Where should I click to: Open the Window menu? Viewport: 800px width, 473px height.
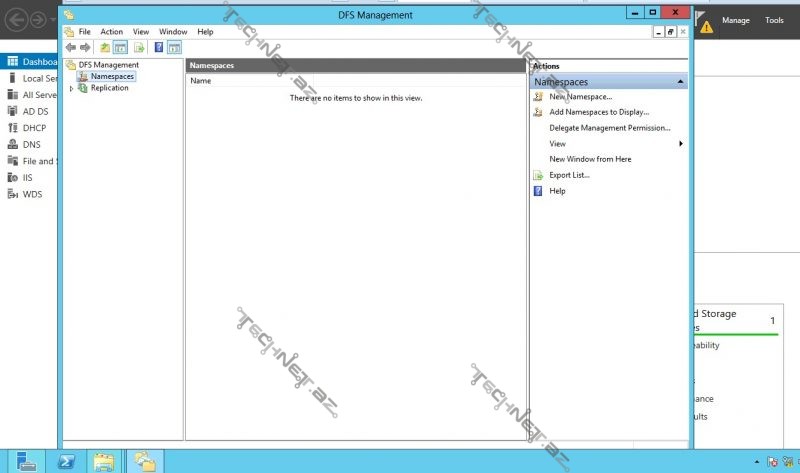173,32
